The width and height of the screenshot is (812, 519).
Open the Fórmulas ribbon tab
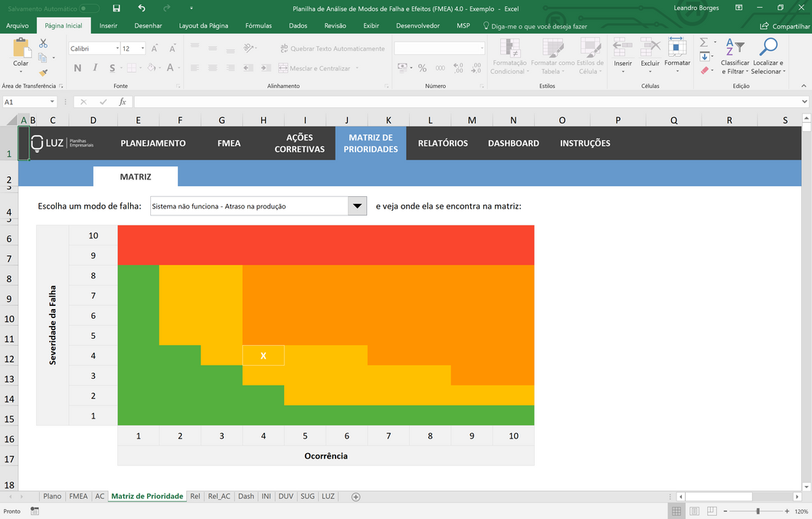[258, 25]
